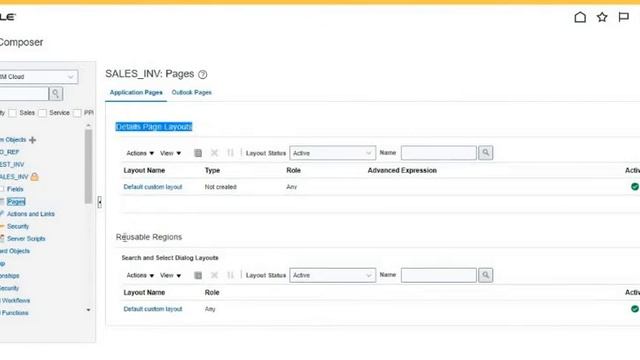The width and height of the screenshot is (640, 360).
Task: Click the Layout Name column header in Details table
Action: coord(144,171)
